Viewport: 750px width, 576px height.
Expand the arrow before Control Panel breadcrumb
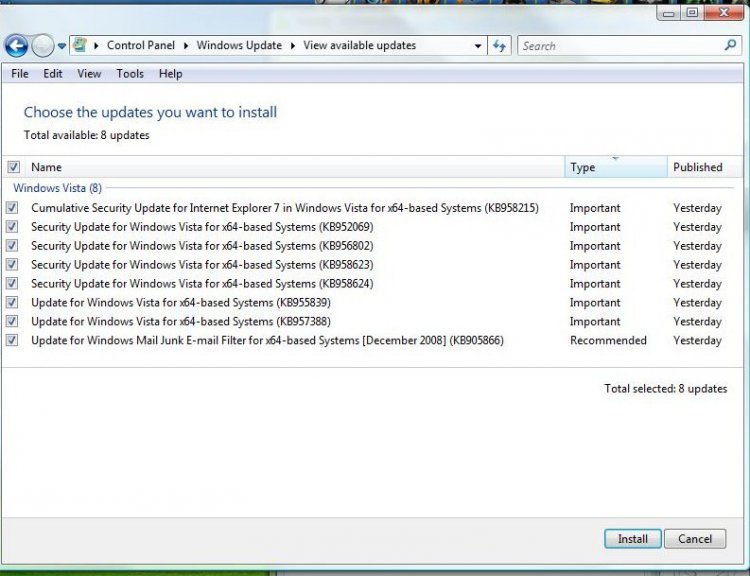96,45
